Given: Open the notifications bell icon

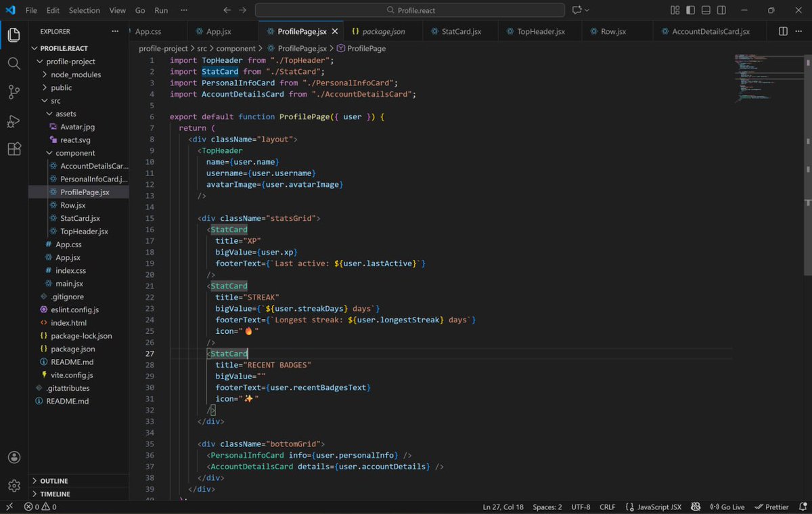Looking at the screenshot, I should 801,507.
